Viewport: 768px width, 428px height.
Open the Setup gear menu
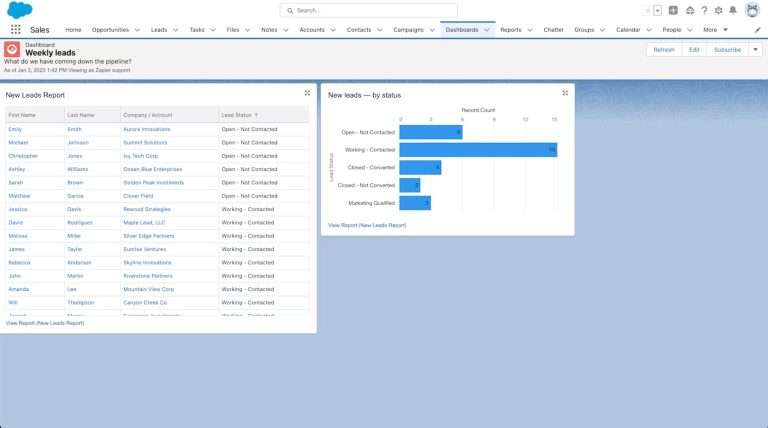coord(719,10)
